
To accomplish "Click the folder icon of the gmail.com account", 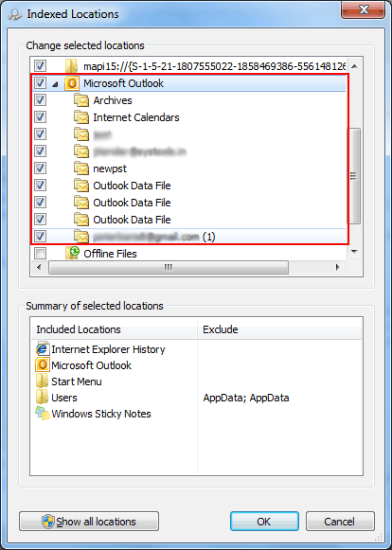I will [x=81, y=237].
